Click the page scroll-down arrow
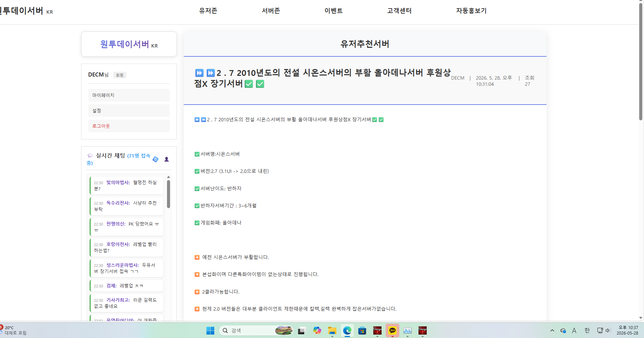This screenshot has width=644, height=338. pyautogui.click(x=641, y=318)
